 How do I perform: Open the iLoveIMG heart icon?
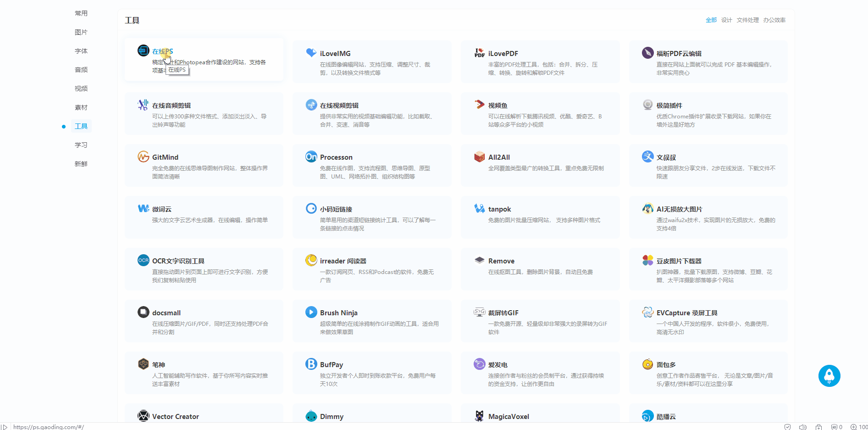tap(311, 53)
